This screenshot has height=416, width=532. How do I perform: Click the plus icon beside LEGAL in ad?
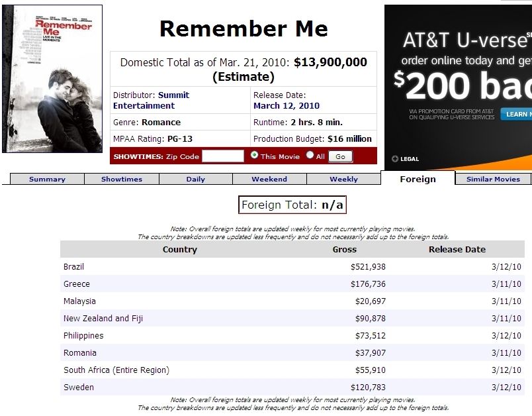click(x=394, y=158)
